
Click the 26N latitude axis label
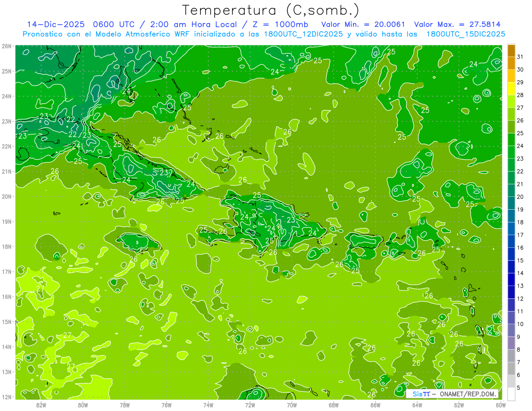[x=6, y=46]
